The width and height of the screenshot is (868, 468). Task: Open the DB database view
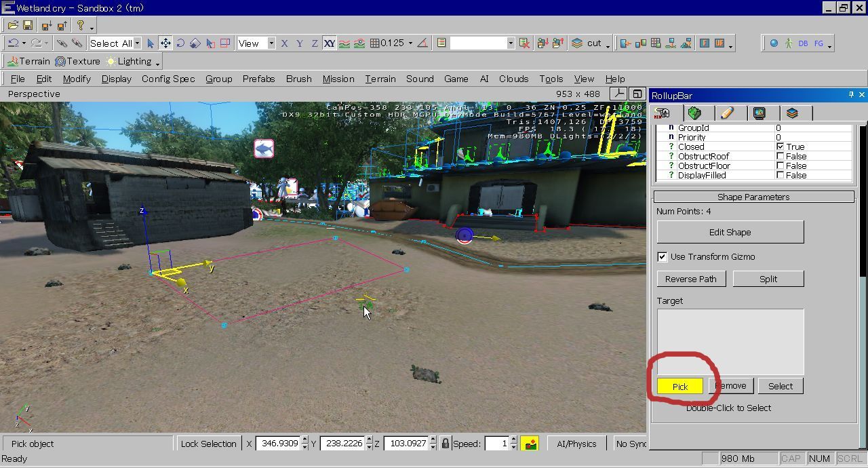(x=804, y=43)
